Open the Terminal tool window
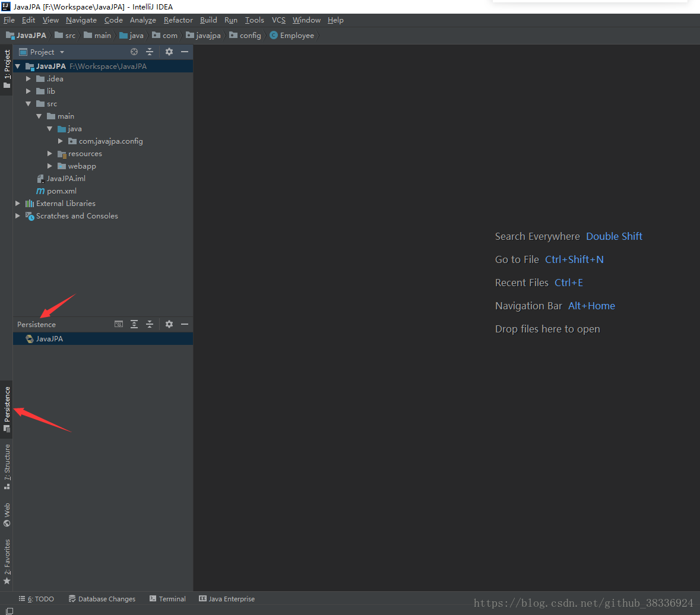Viewport: 700px width, 615px height. (167, 599)
